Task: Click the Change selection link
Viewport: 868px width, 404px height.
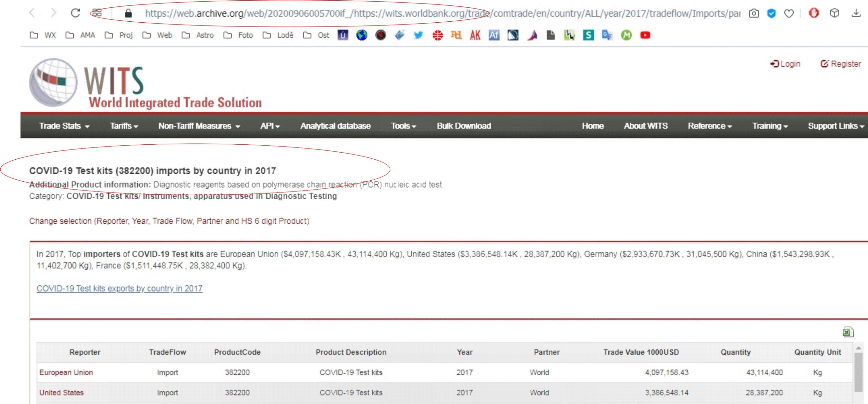Action: click(169, 221)
